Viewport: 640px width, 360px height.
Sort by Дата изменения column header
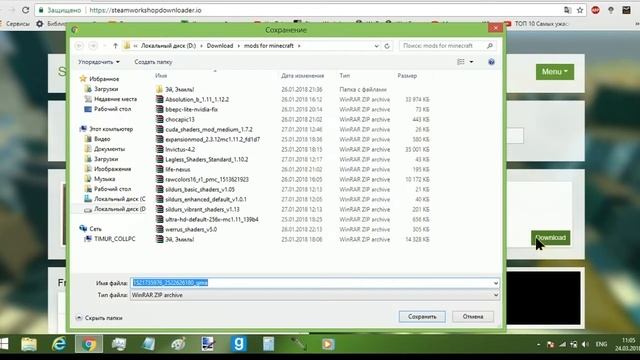pyautogui.click(x=302, y=76)
